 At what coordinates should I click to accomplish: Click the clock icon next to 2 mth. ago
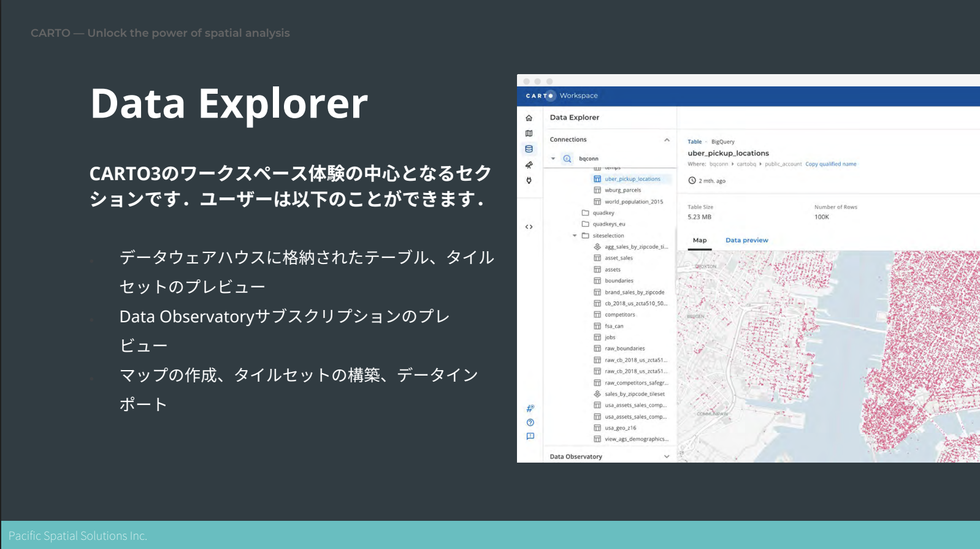(692, 181)
